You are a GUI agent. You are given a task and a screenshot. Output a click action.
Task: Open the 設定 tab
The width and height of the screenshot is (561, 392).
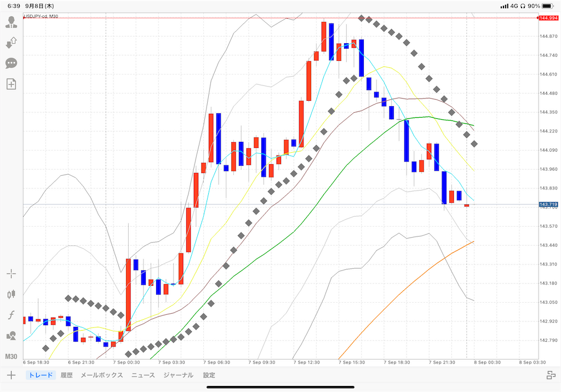(209, 375)
